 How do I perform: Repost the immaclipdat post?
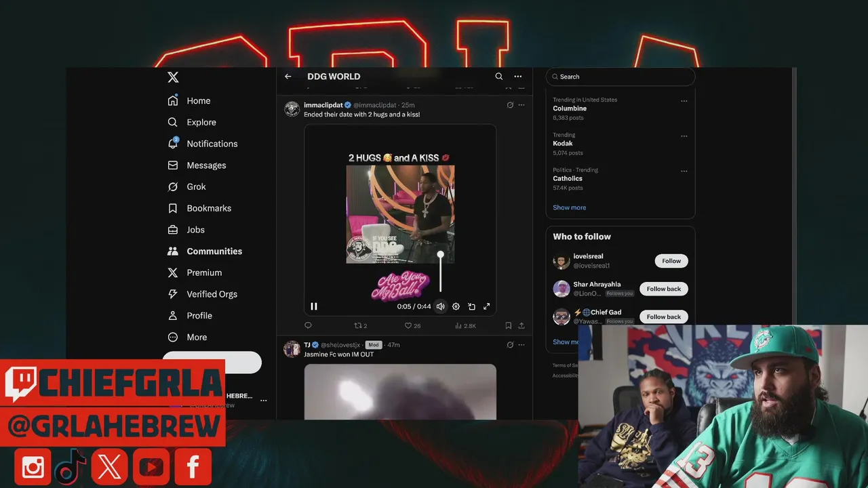tap(360, 326)
